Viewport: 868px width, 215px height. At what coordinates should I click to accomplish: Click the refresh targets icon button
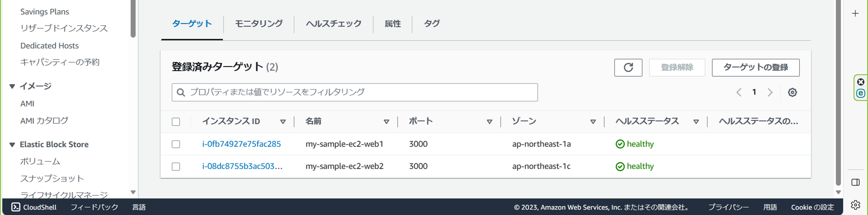[x=628, y=68]
